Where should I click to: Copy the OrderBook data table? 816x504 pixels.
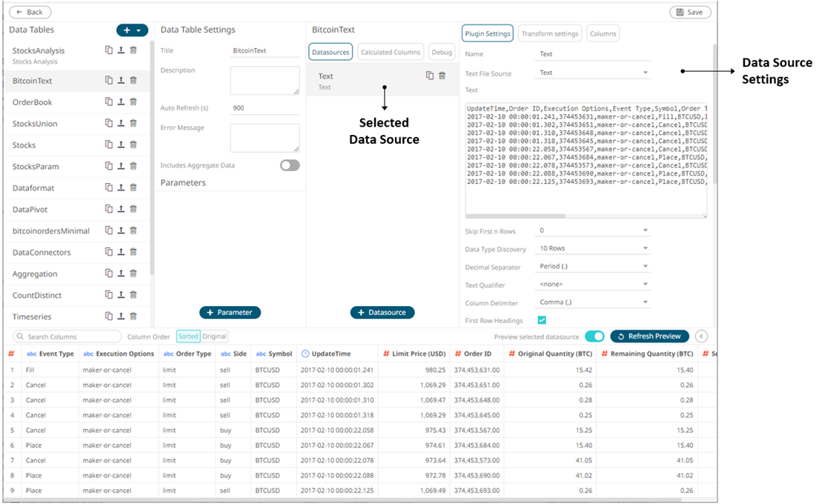(x=108, y=102)
